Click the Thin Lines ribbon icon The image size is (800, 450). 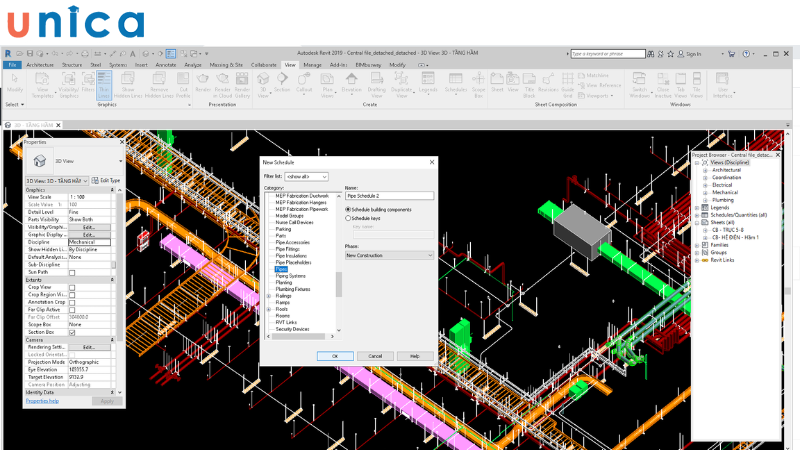(x=106, y=84)
